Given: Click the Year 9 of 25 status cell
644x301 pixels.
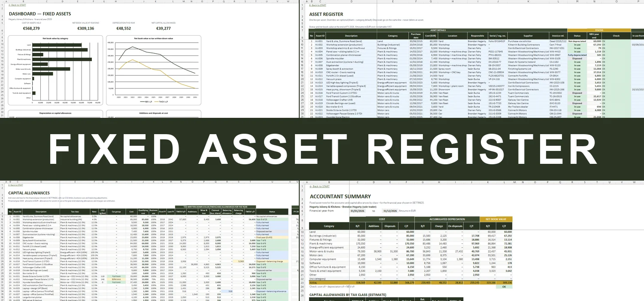Looking at the screenshot, I should click(x=273, y=219).
